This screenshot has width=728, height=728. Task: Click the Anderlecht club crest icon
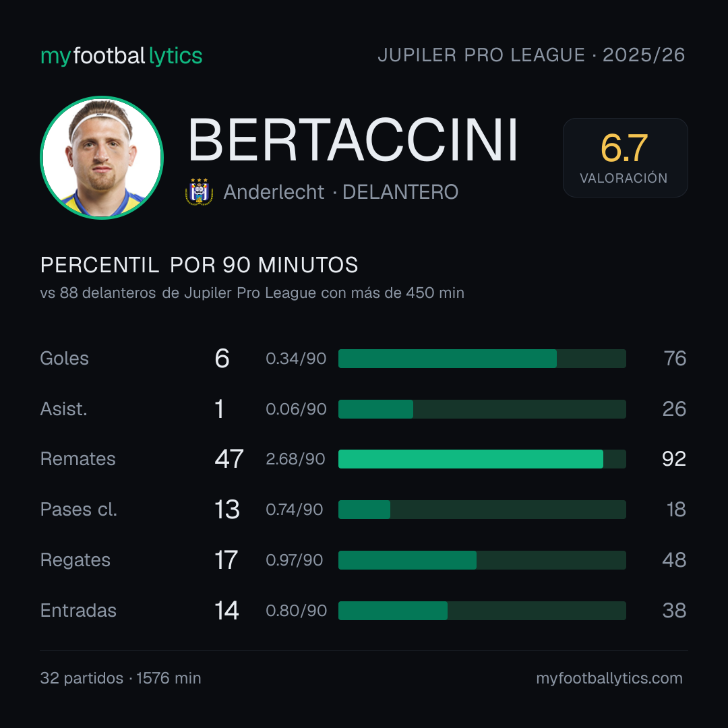pyautogui.click(x=199, y=191)
